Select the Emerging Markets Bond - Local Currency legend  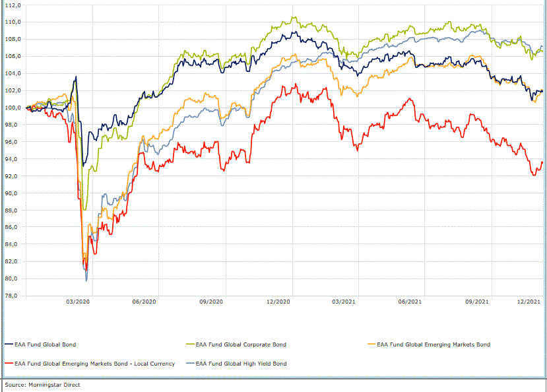[94, 364]
